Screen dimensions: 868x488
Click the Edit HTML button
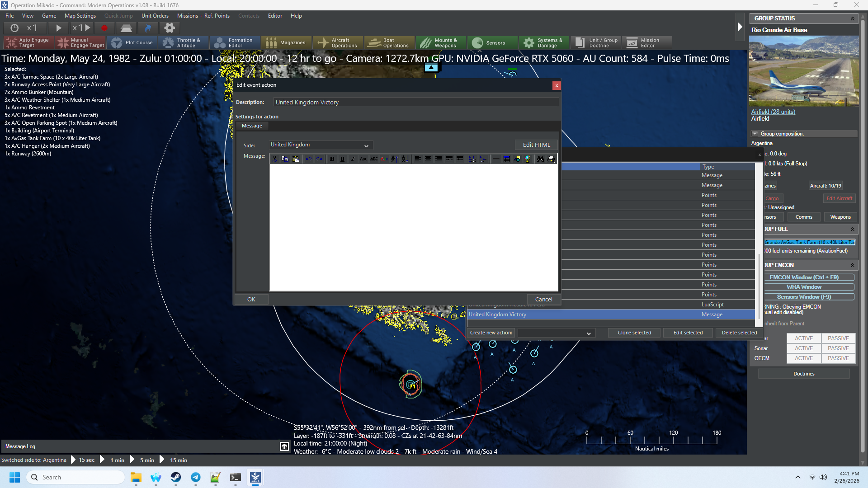click(x=536, y=145)
